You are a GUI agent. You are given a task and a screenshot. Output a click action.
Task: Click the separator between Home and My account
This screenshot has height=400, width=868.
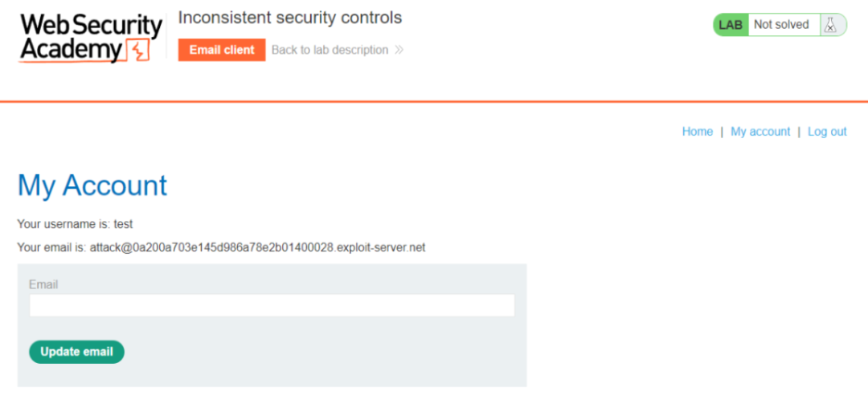pyautogui.click(x=722, y=132)
